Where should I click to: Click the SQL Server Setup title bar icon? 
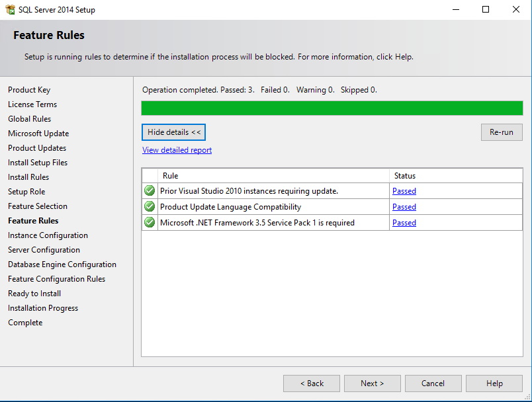tap(10, 9)
